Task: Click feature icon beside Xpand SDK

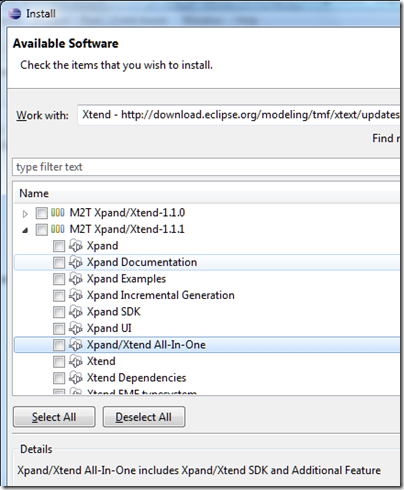Action: [76, 312]
